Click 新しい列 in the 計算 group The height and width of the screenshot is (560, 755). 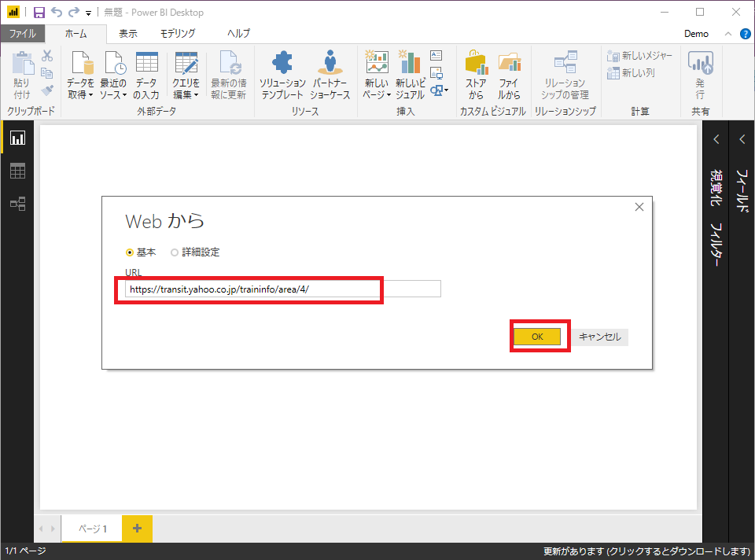631,72
